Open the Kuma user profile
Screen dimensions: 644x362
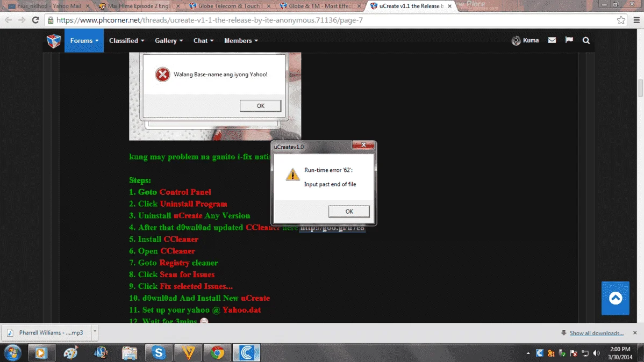tap(525, 40)
